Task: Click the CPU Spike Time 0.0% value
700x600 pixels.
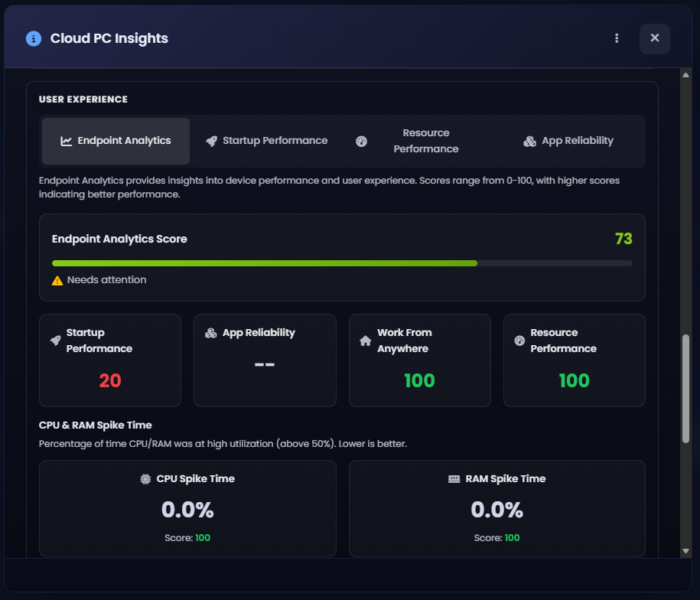Action: 187,510
